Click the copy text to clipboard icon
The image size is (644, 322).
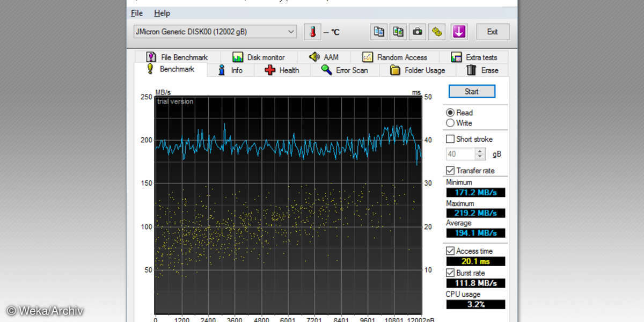(x=379, y=32)
